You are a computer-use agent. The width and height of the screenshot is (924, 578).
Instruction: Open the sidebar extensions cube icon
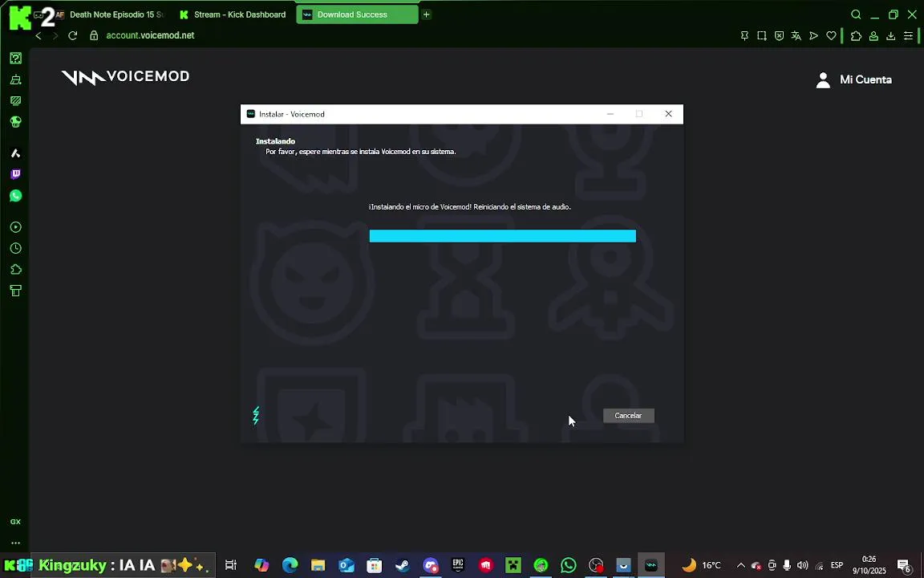[16, 270]
